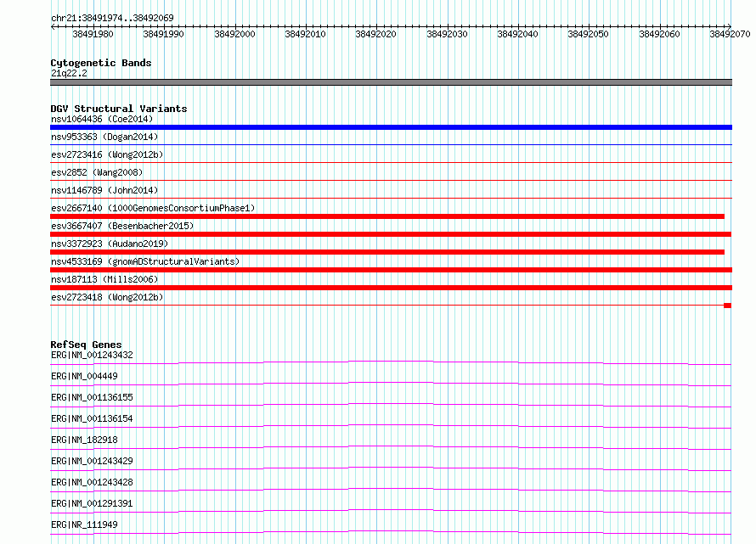
Task: Select variant label esv2723418 (Wong2012b)
Action: coord(107,297)
